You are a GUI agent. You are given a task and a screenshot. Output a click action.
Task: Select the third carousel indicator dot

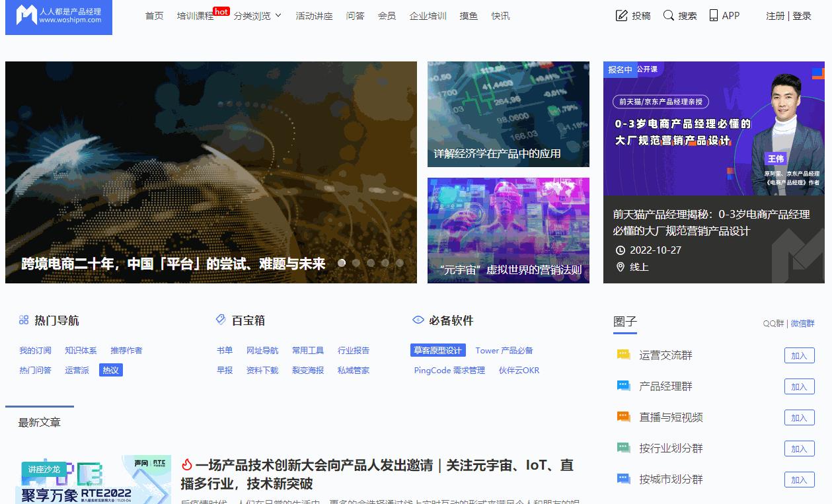coord(371,262)
